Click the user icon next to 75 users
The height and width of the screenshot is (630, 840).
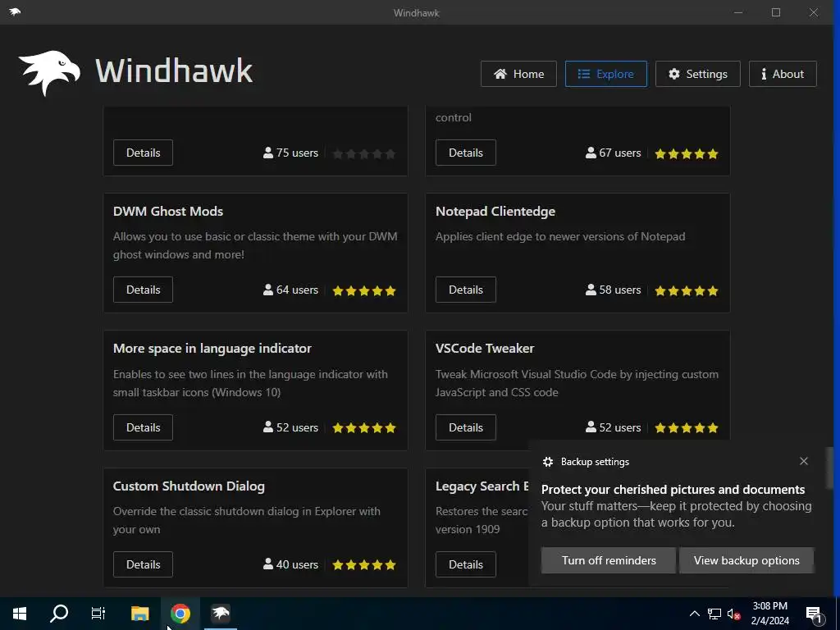(x=268, y=153)
